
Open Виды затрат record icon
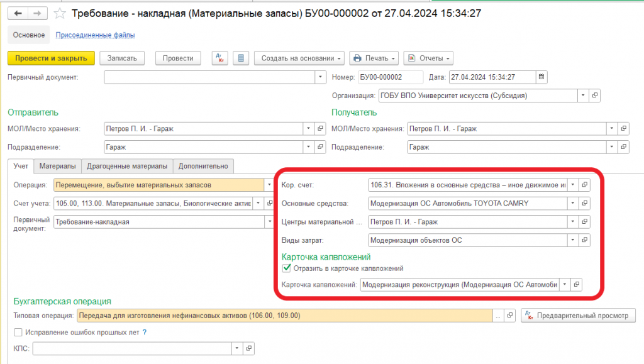pyautogui.click(x=584, y=240)
